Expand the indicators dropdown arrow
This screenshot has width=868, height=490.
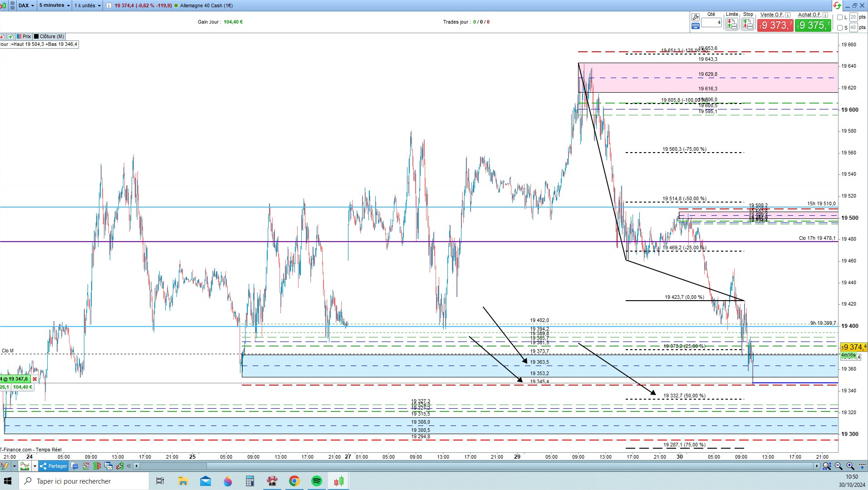coord(34,466)
